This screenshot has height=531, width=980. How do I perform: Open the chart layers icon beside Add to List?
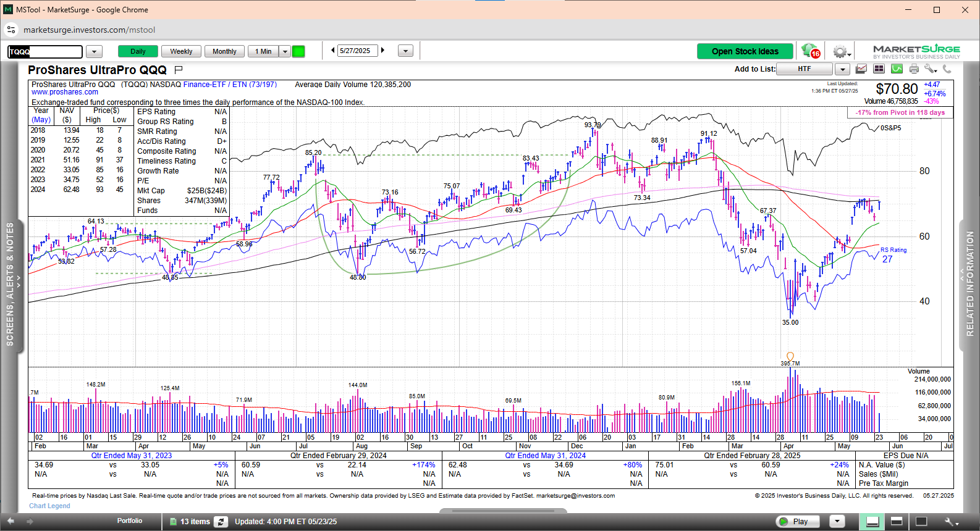[x=861, y=69]
